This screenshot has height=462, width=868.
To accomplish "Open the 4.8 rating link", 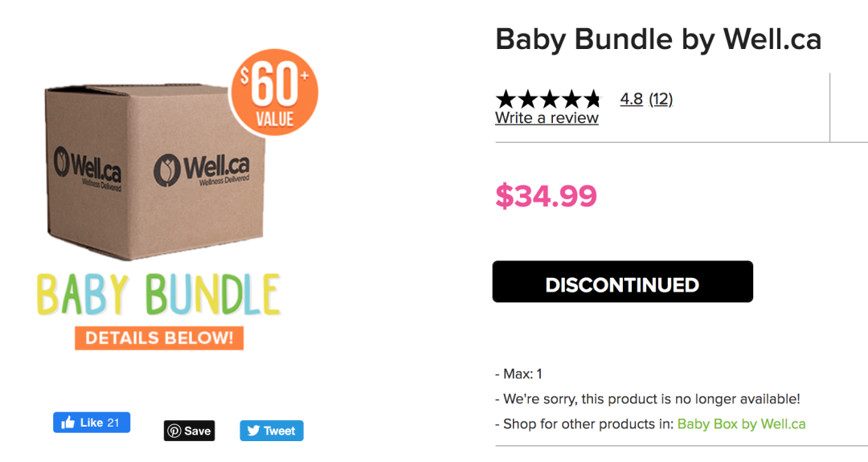I will coord(631,99).
